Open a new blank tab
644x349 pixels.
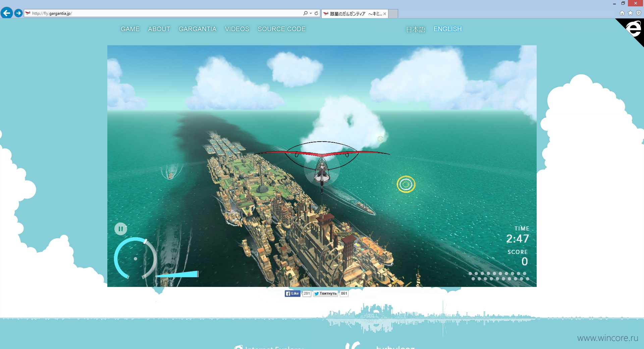tap(393, 14)
